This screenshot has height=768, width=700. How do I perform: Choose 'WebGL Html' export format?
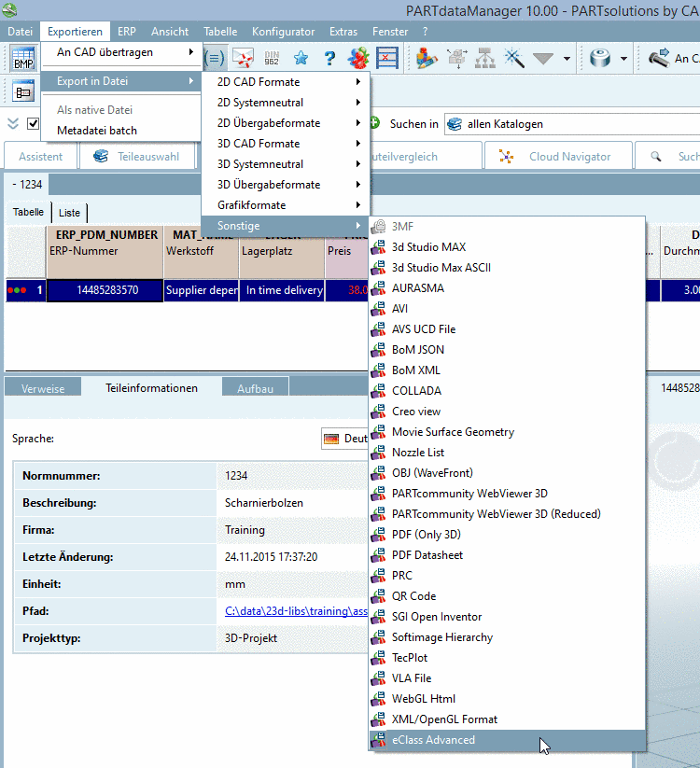click(507, 698)
